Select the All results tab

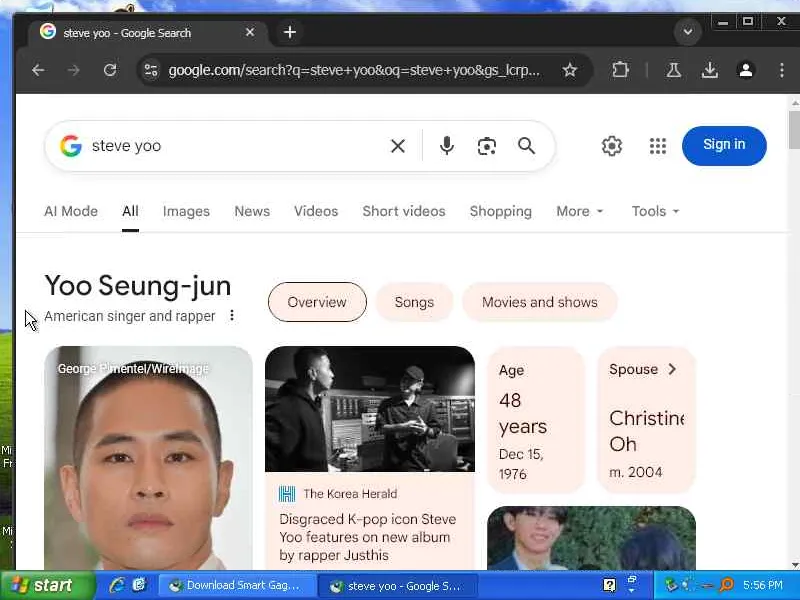tap(130, 211)
